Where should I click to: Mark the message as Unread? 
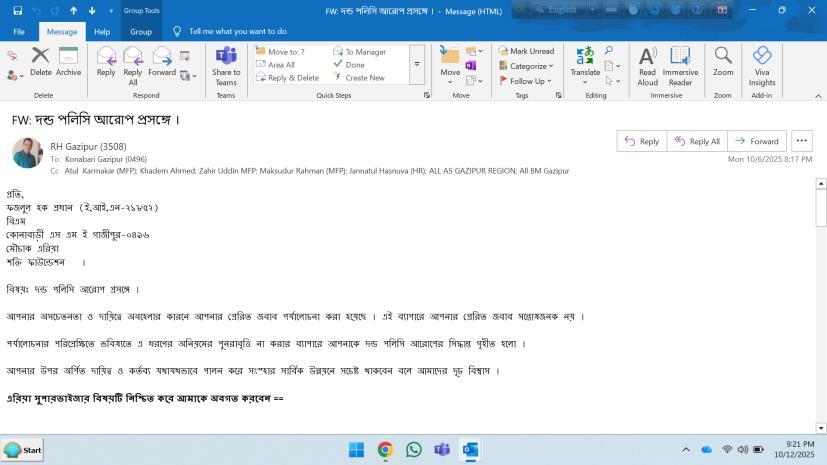(x=526, y=51)
